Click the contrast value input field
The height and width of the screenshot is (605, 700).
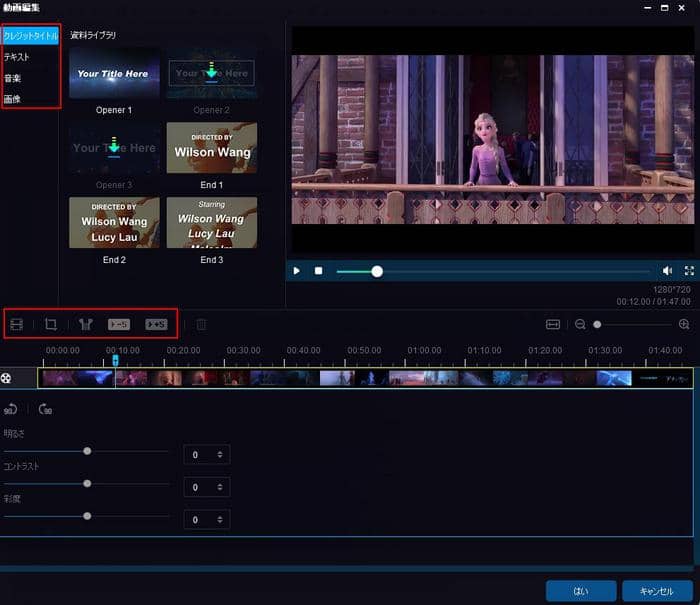[x=207, y=487]
